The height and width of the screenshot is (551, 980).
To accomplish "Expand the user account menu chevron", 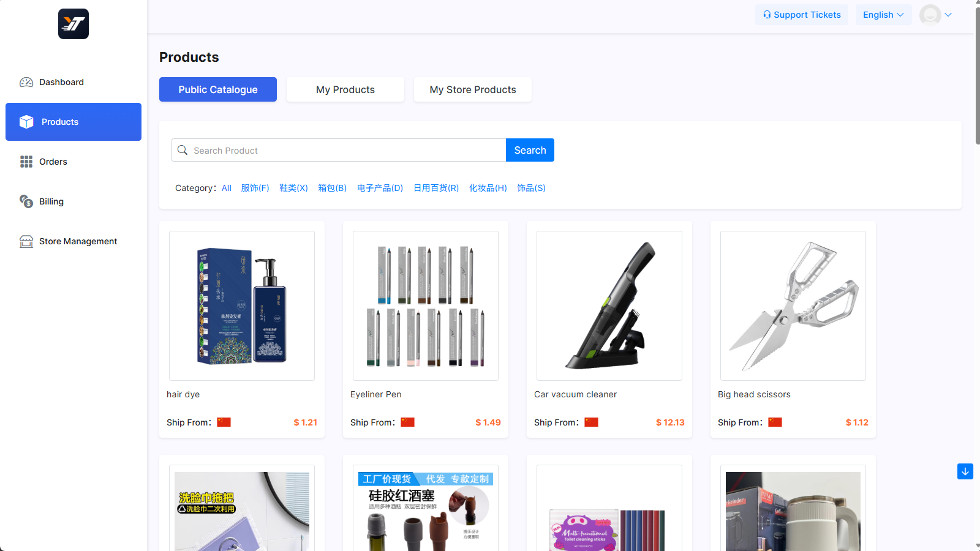I will tap(948, 15).
